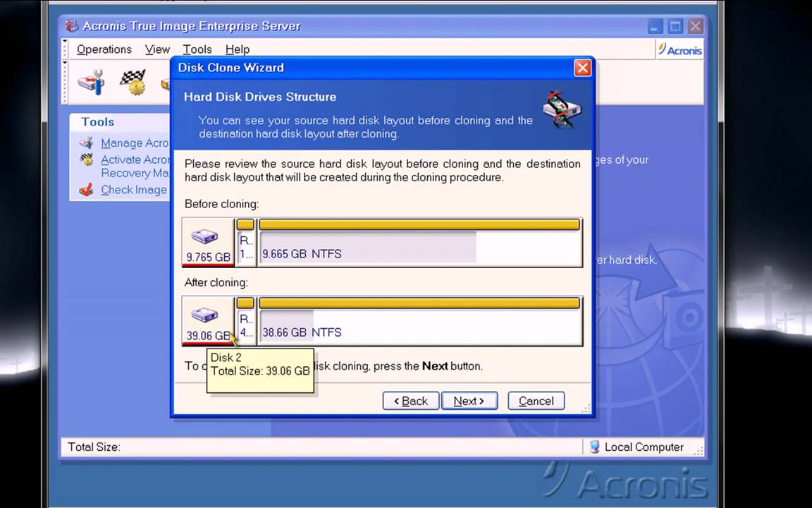
Task: Click the Acronis logo in menu bar
Action: coord(680,50)
